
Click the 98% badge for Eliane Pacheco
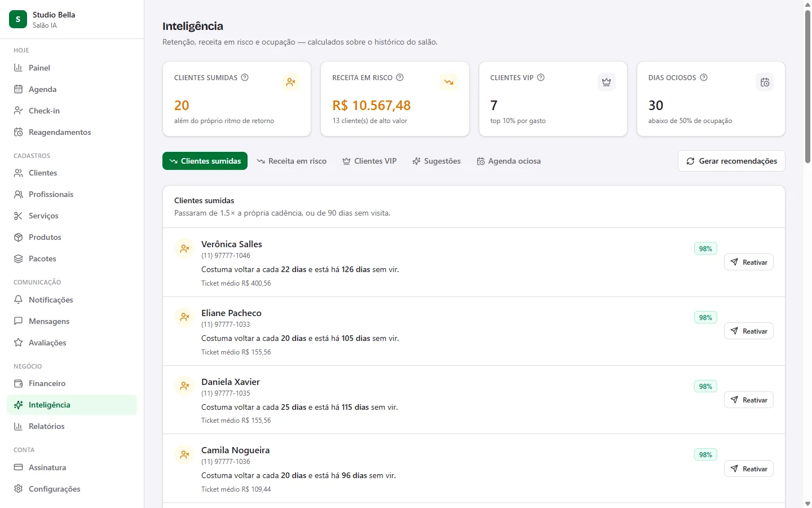click(x=705, y=318)
